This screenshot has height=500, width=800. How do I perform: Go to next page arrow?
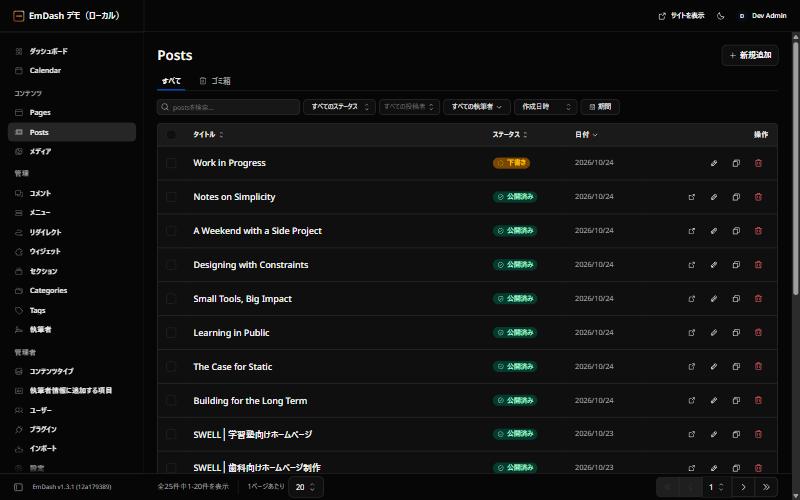coord(743,487)
